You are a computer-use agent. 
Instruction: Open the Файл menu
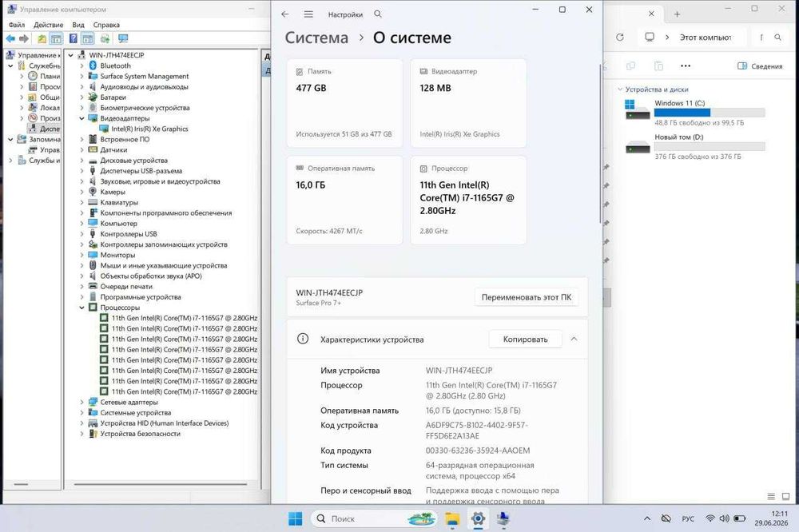coord(16,25)
